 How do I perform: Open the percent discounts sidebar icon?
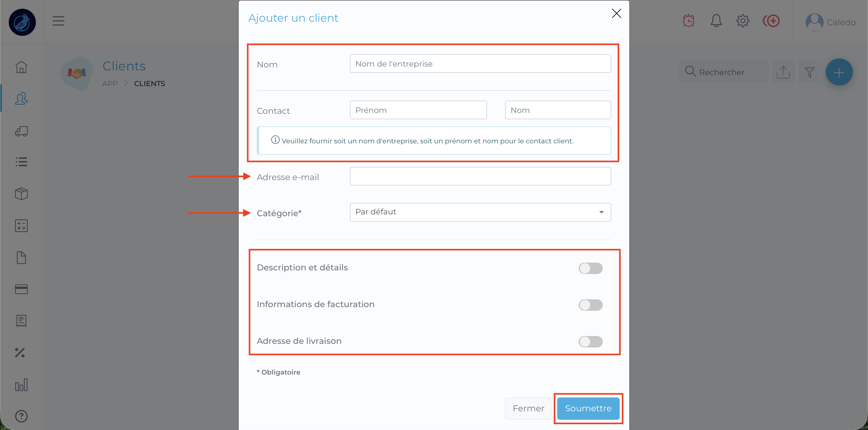point(20,353)
